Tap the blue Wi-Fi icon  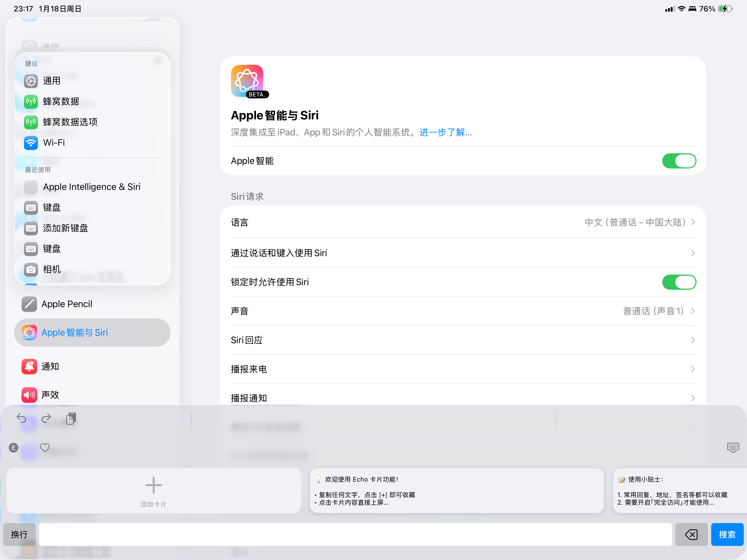tap(31, 143)
